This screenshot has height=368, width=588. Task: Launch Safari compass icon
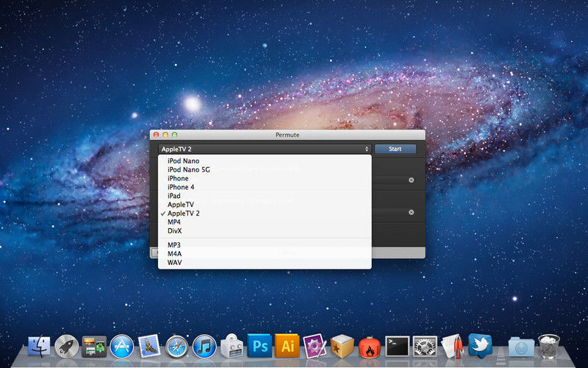[x=176, y=347]
